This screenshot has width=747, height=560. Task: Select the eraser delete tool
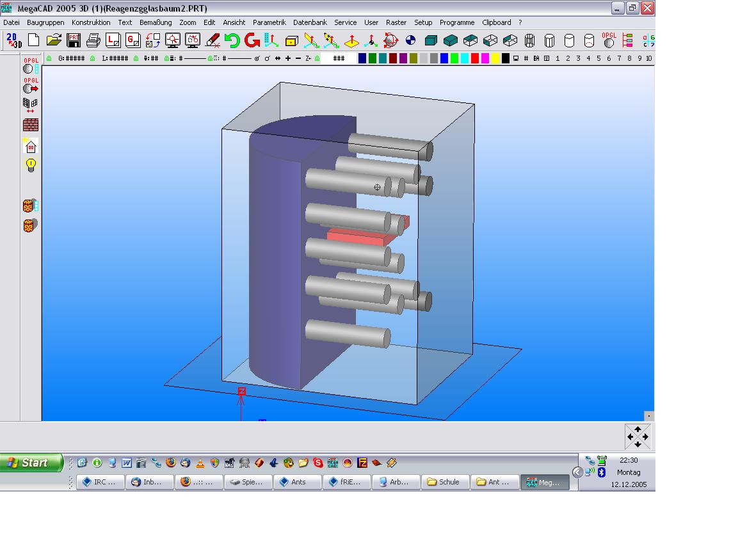[x=213, y=41]
